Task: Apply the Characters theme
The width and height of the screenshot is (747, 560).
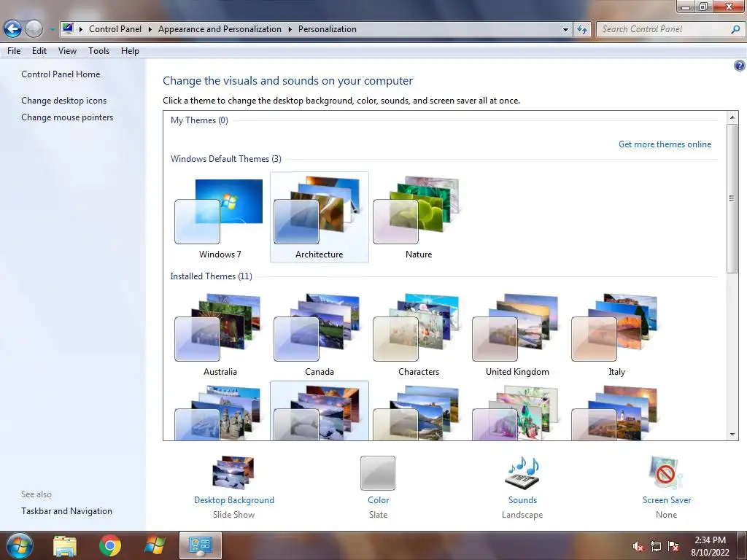Action: (x=418, y=335)
